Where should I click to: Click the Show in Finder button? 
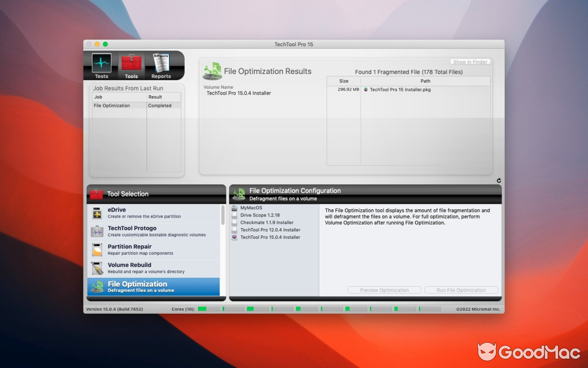point(470,61)
